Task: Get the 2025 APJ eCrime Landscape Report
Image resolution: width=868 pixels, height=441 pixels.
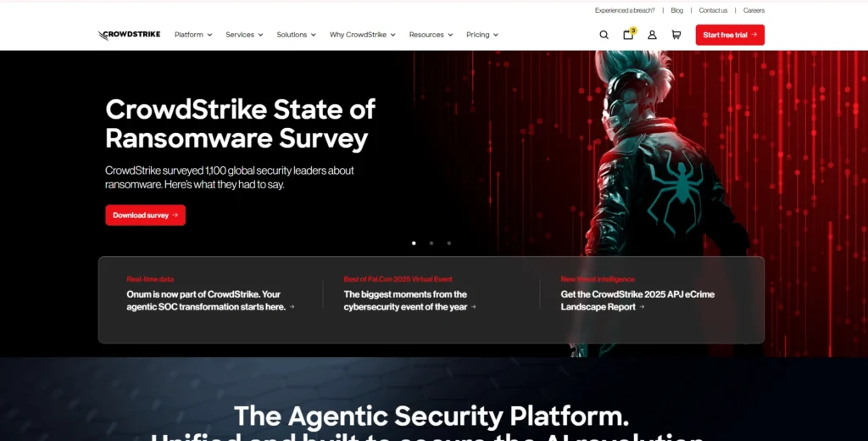Action: click(637, 300)
